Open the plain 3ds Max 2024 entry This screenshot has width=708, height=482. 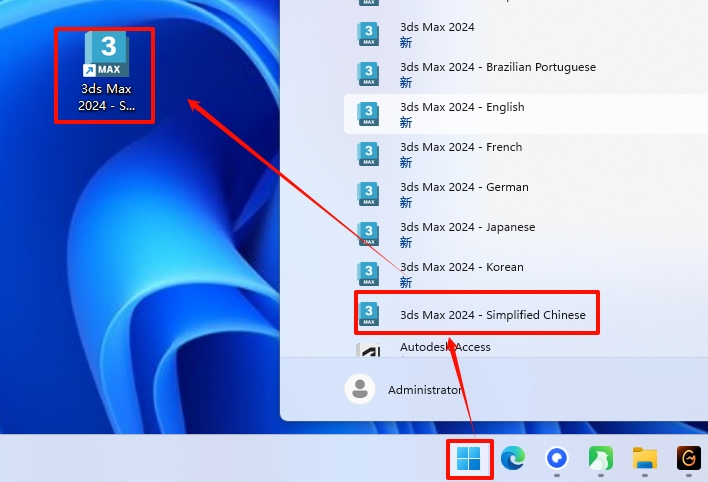click(x=437, y=27)
